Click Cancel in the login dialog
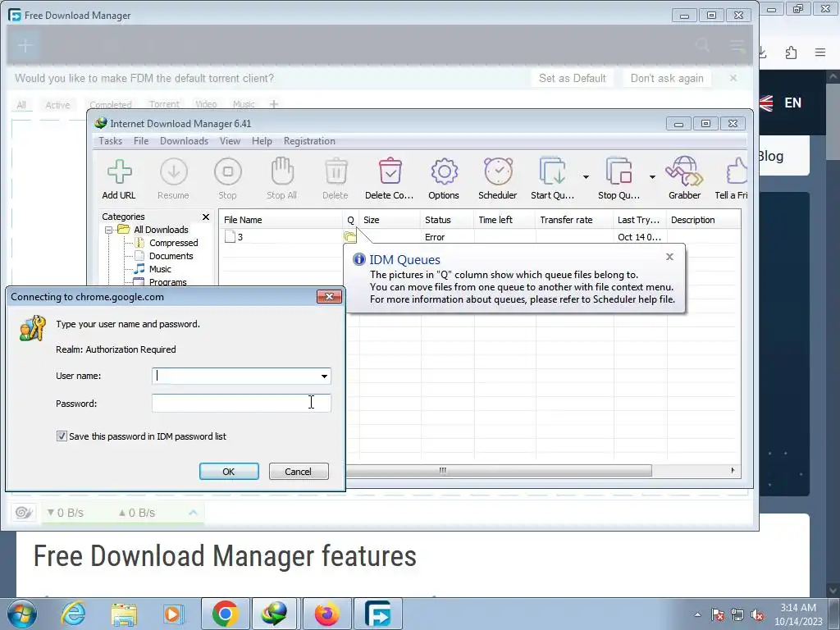This screenshot has width=840, height=630. (x=299, y=472)
